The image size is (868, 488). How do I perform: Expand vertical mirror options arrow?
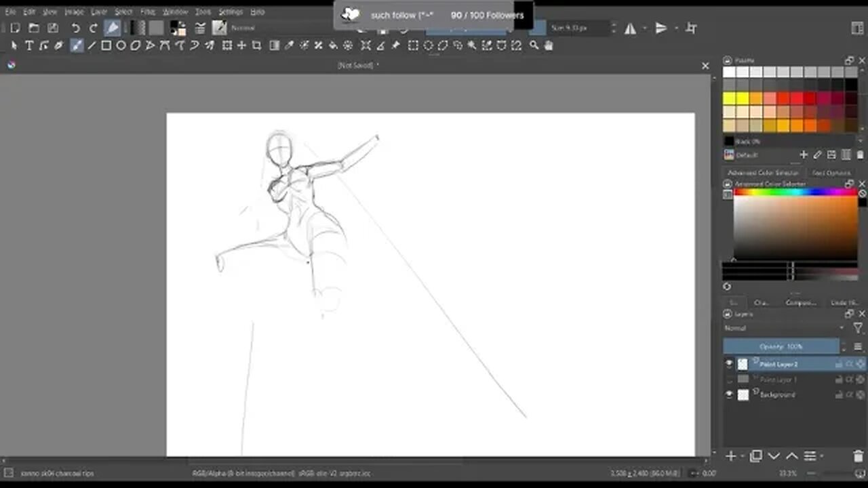[676, 28]
